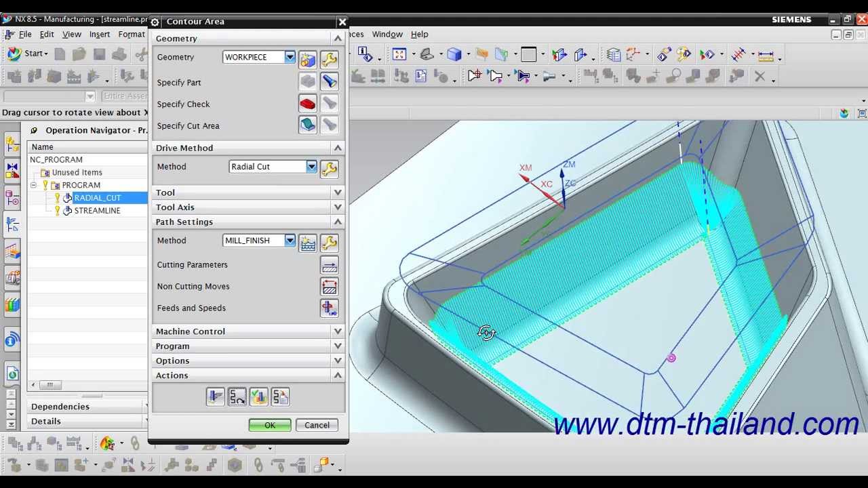Viewport: 868px width, 488px height.
Task: Open the File menu
Action: (x=25, y=34)
